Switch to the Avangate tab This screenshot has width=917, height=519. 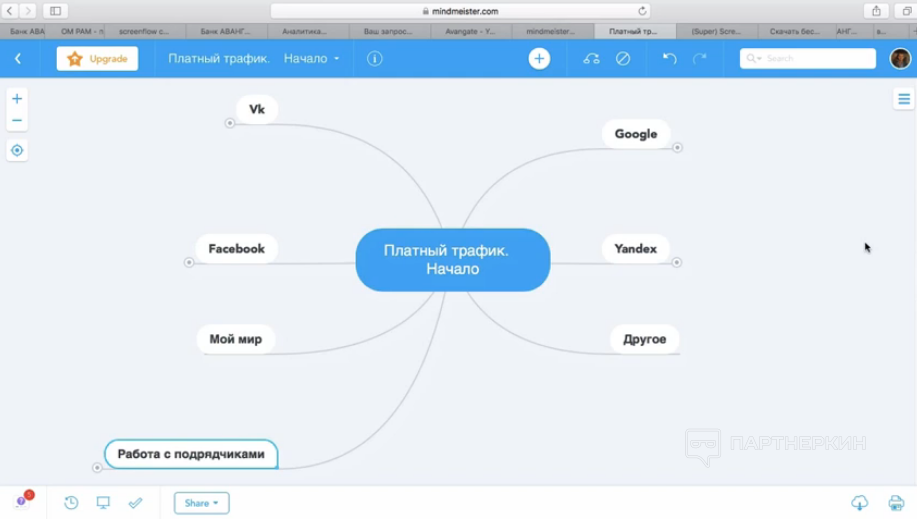click(470, 31)
